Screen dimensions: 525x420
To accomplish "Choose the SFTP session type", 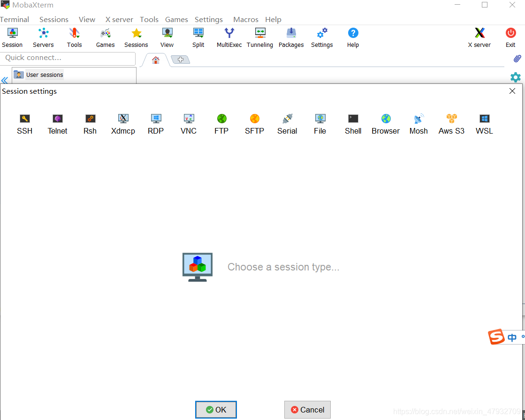I will pos(254,124).
